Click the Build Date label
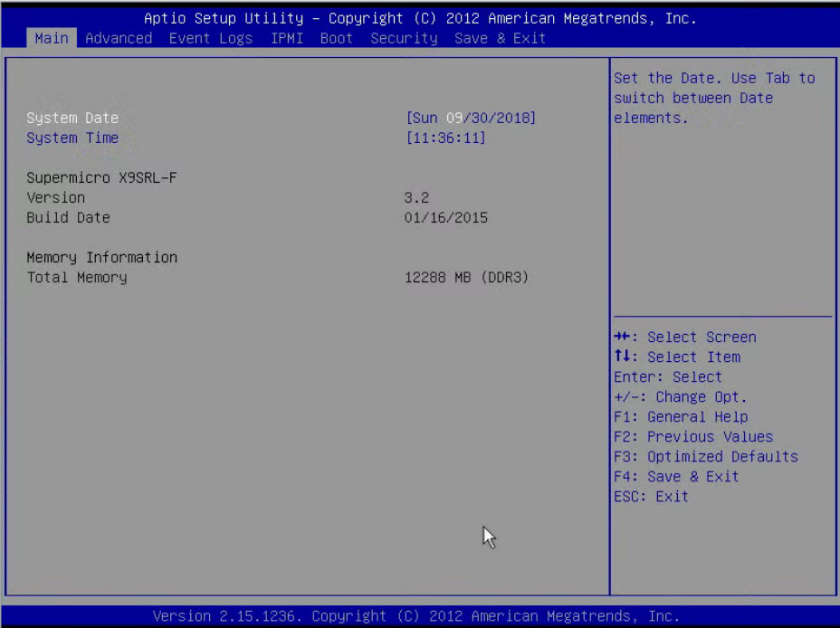 [68, 217]
